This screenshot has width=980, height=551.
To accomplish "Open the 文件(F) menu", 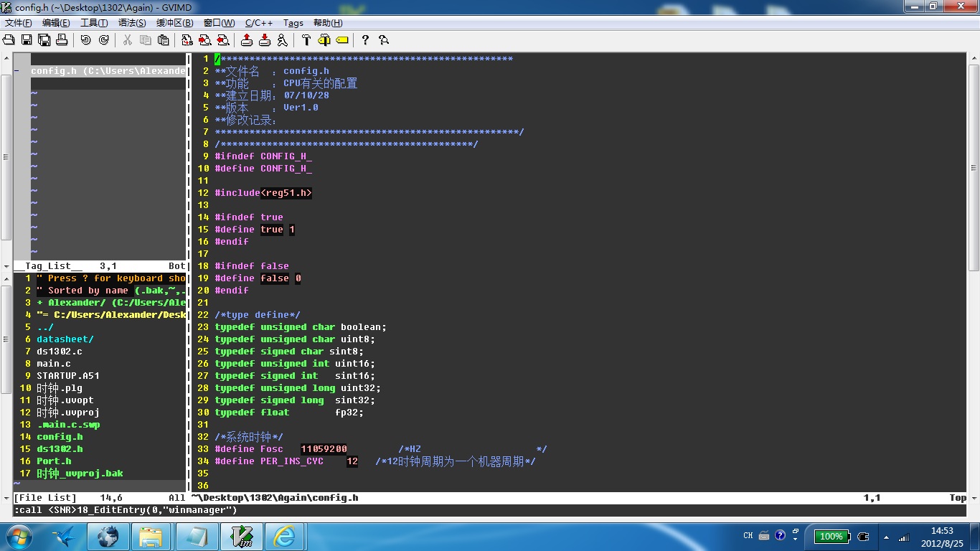I will tap(18, 23).
